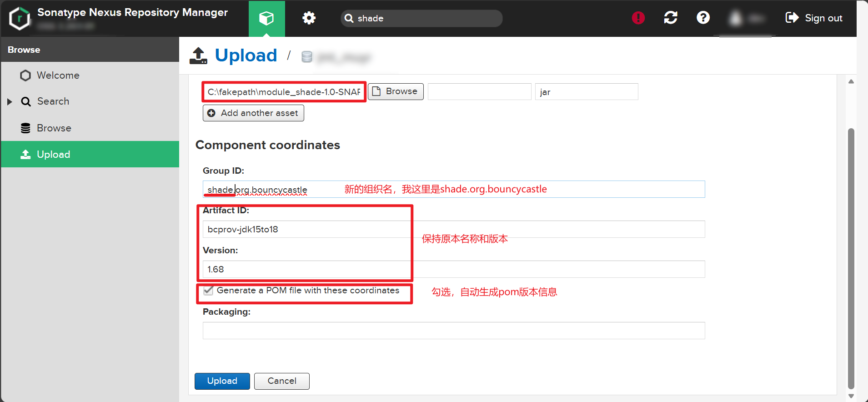The image size is (868, 402).
Task: Select Browse in the sidebar menu
Action: tap(54, 128)
